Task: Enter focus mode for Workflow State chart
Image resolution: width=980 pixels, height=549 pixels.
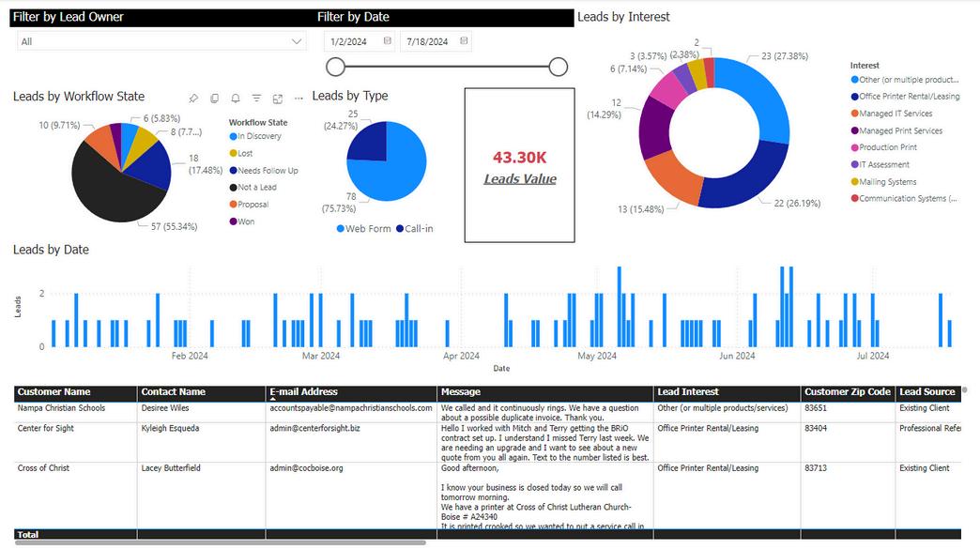Action: tap(278, 99)
